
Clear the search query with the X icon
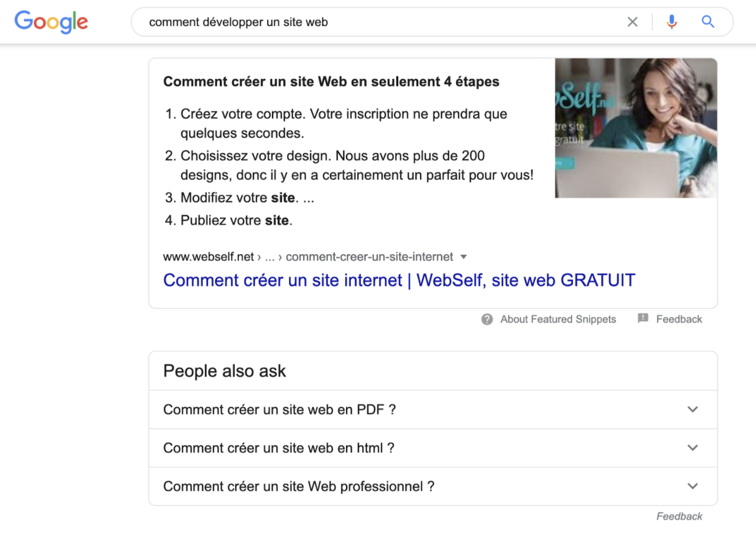pos(632,22)
